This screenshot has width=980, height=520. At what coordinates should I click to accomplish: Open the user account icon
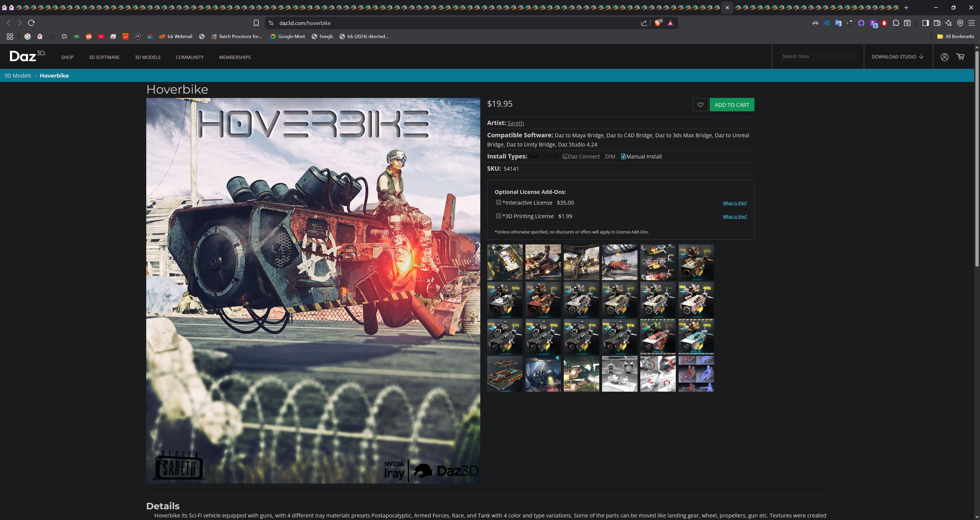[x=944, y=57]
